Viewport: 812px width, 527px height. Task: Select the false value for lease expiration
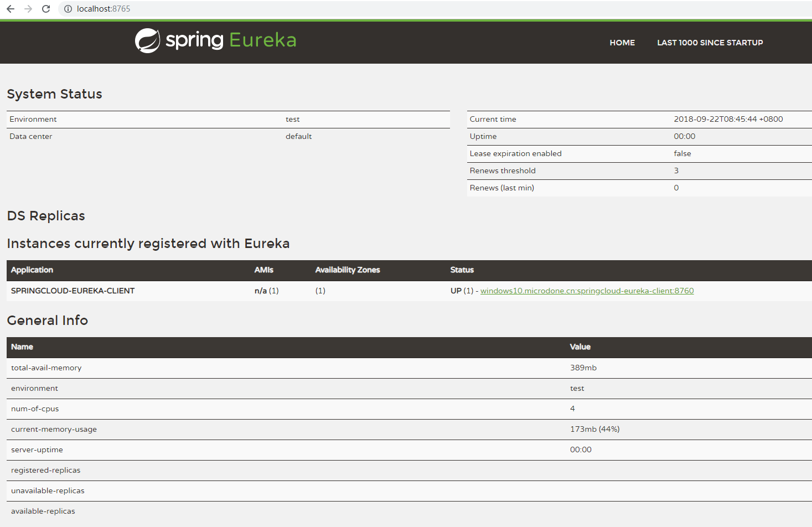682,153
